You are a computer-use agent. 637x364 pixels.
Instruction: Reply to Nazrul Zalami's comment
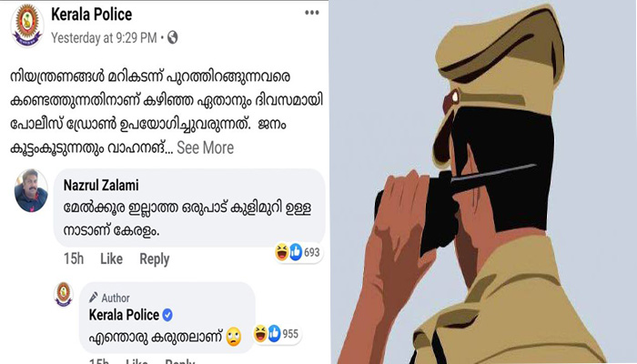[155, 259]
